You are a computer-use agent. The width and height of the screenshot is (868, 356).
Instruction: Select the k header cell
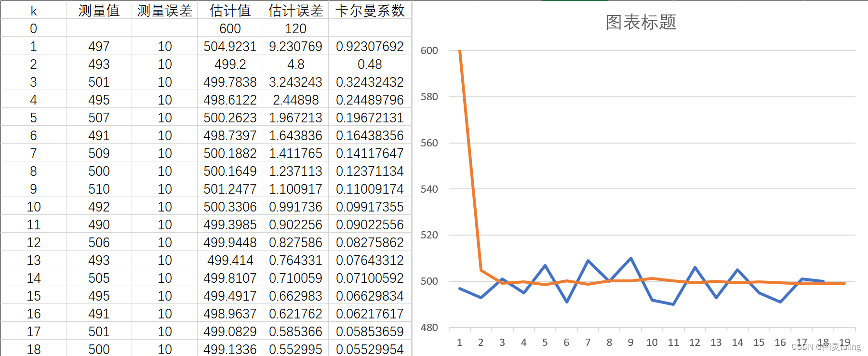33,10
